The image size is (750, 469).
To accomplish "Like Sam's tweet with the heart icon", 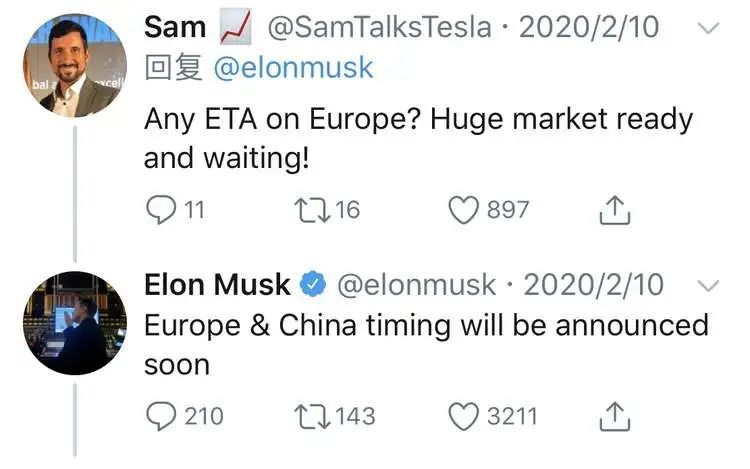I will (463, 210).
